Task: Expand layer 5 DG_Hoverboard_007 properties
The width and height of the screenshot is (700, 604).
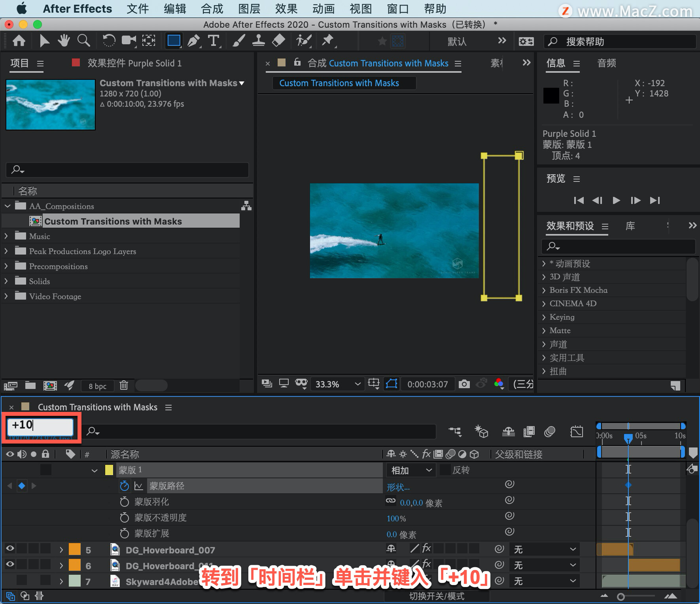Action: click(x=61, y=550)
